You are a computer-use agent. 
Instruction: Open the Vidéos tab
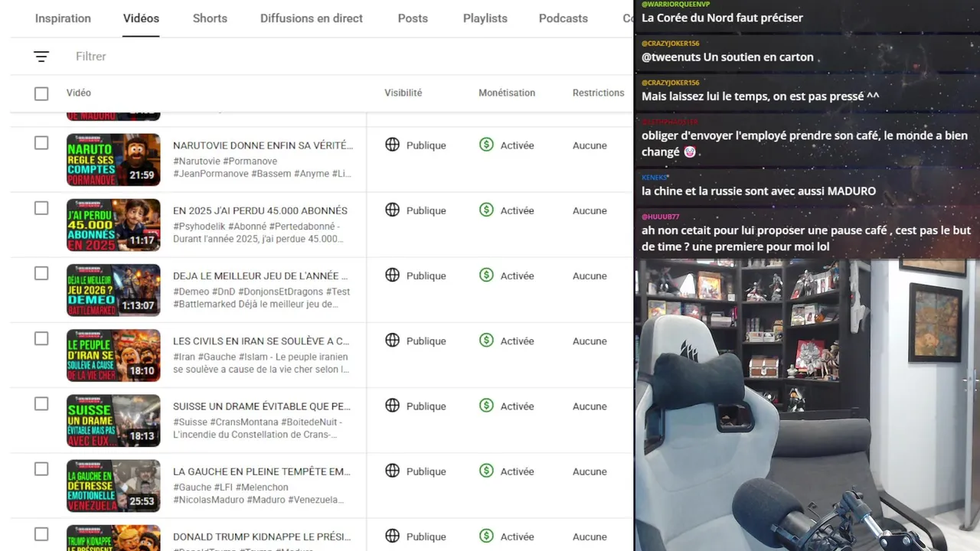click(141, 18)
